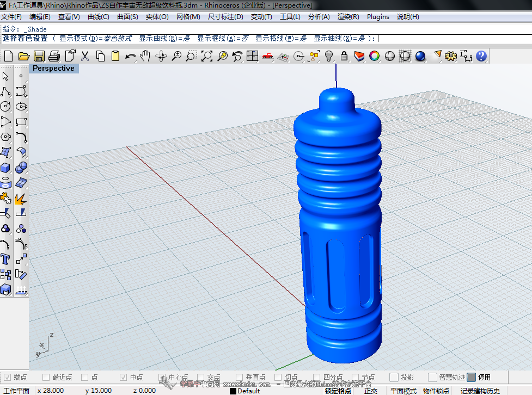The height and width of the screenshot is (395, 532).
Task: Click the Print icon
Action: 54,56
